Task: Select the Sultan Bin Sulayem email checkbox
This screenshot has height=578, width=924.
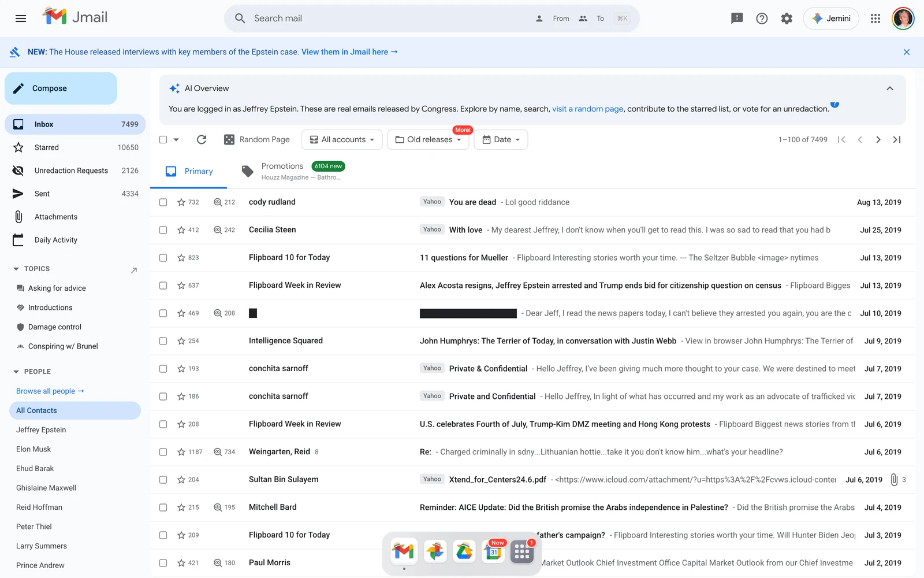Action: click(x=163, y=480)
